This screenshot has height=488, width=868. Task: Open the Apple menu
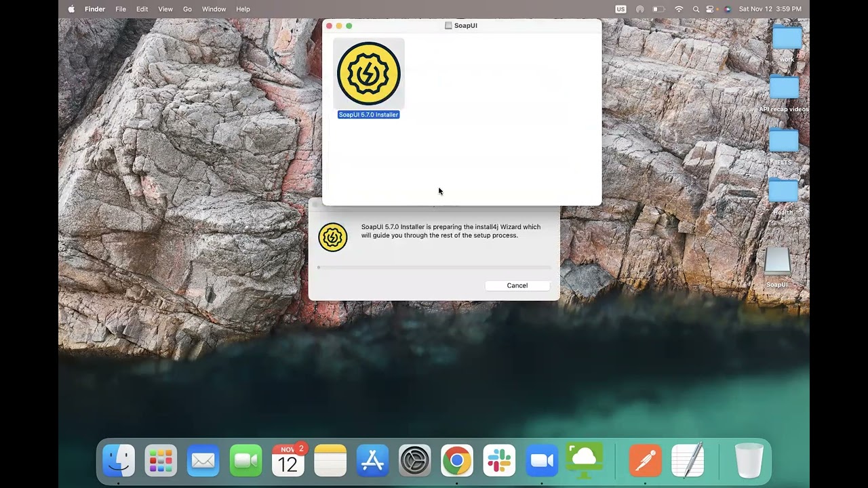[x=71, y=9]
